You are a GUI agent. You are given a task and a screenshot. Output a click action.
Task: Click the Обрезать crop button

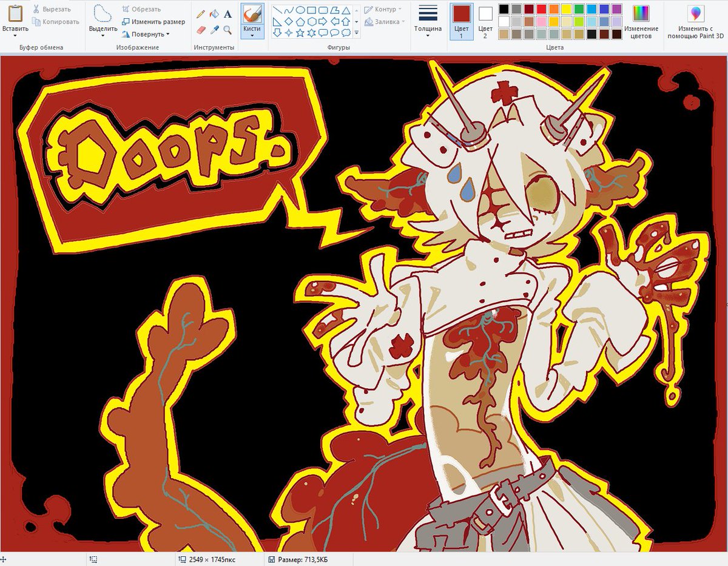click(x=141, y=9)
